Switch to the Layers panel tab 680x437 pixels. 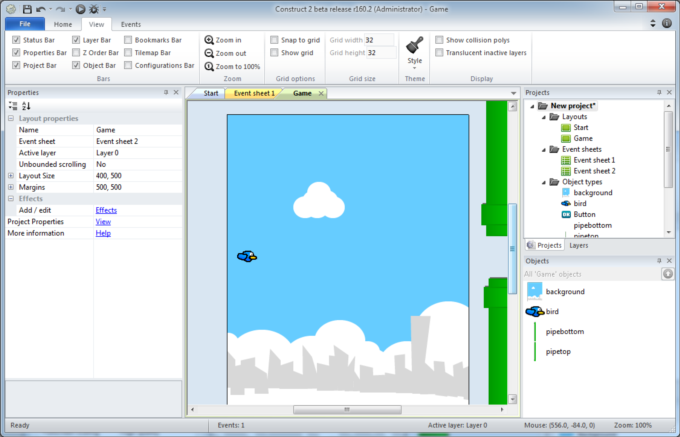point(579,245)
